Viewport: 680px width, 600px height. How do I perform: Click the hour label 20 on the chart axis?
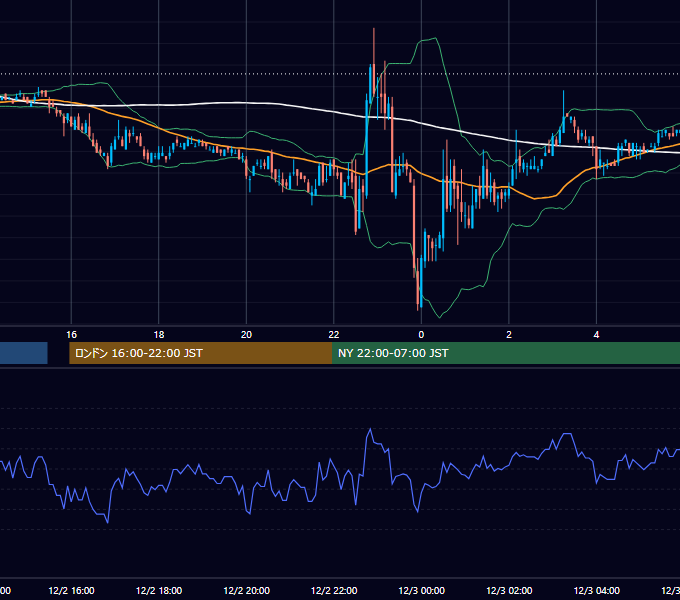pos(246,335)
